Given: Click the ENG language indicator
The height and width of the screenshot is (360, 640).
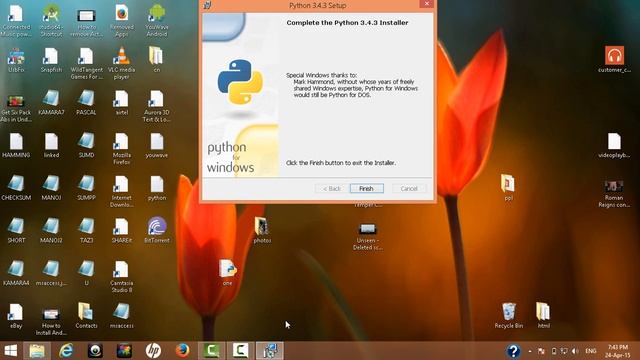Looking at the screenshot, I should (591, 351).
